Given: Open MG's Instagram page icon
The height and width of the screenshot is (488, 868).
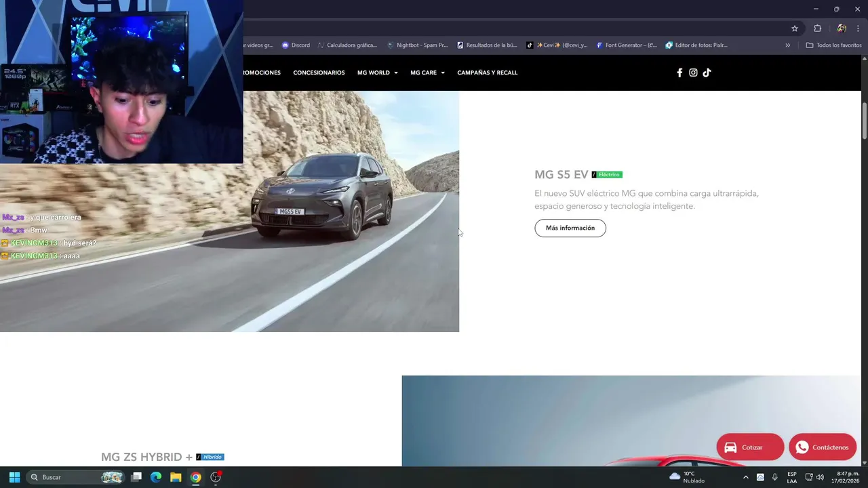Looking at the screenshot, I should [x=693, y=73].
